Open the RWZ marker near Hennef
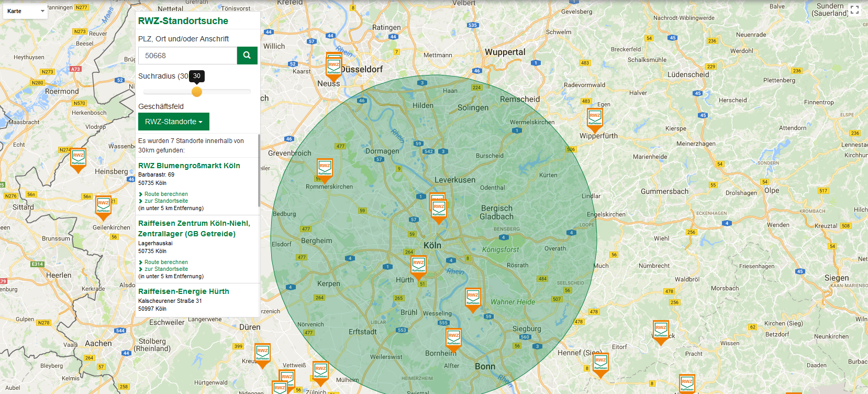The width and height of the screenshot is (868, 394). pos(600,363)
